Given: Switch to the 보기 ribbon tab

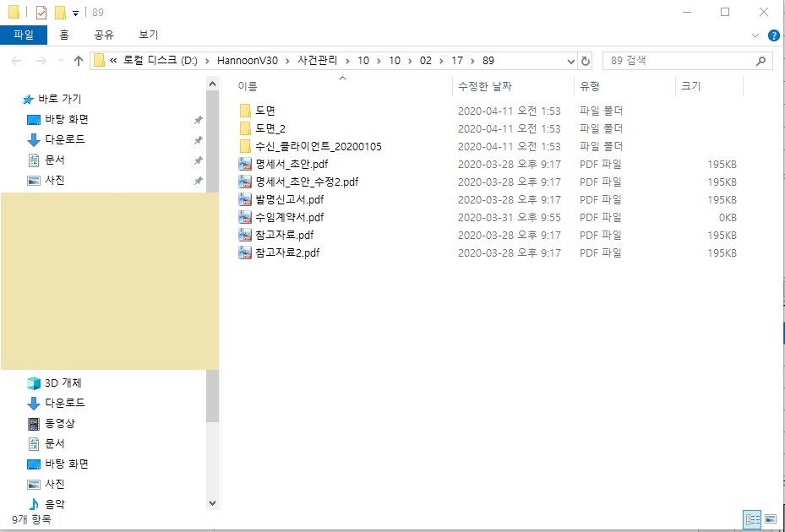Looking at the screenshot, I should [148, 35].
